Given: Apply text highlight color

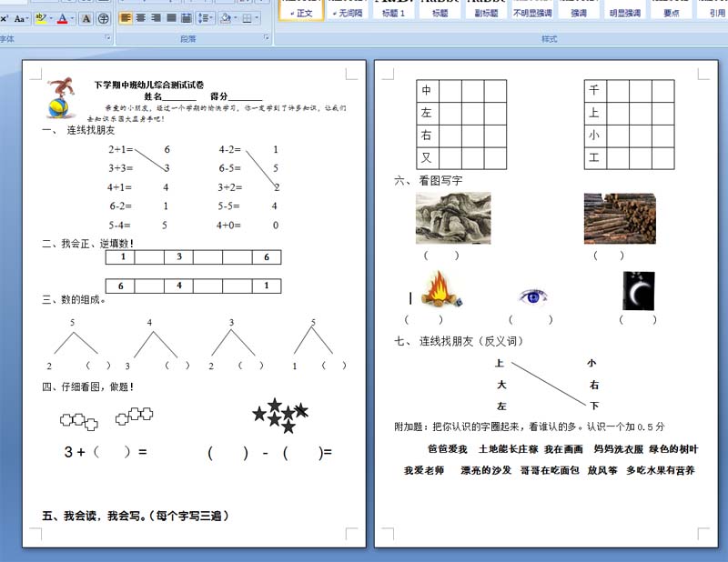Looking at the screenshot, I should [x=41, y=18].
